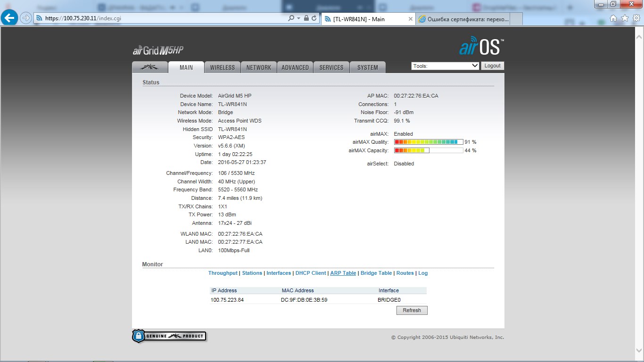Open the Routes monitor link
644x362 pixels.
coord(405,273)
